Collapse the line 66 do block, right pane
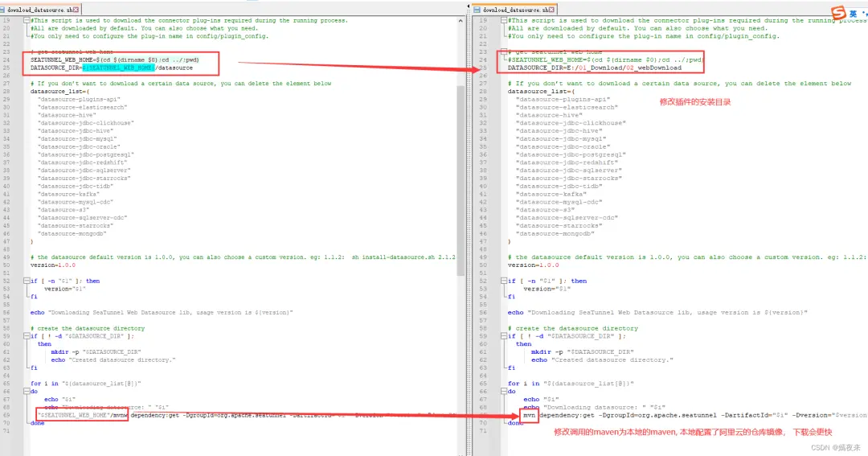 [504, 391]
